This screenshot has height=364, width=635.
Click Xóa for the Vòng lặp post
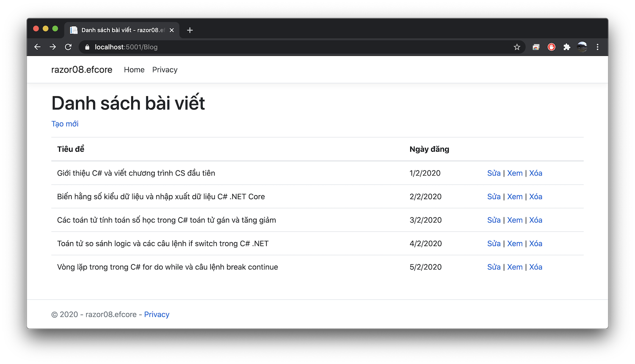536,267
